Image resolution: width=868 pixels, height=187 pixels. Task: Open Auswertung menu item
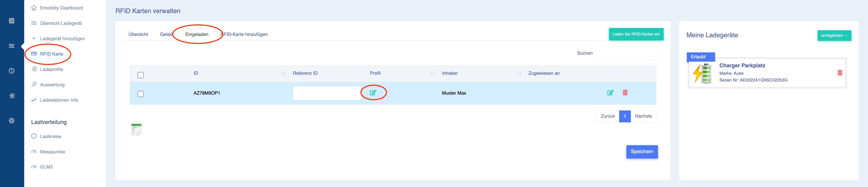tap(52, 84)
